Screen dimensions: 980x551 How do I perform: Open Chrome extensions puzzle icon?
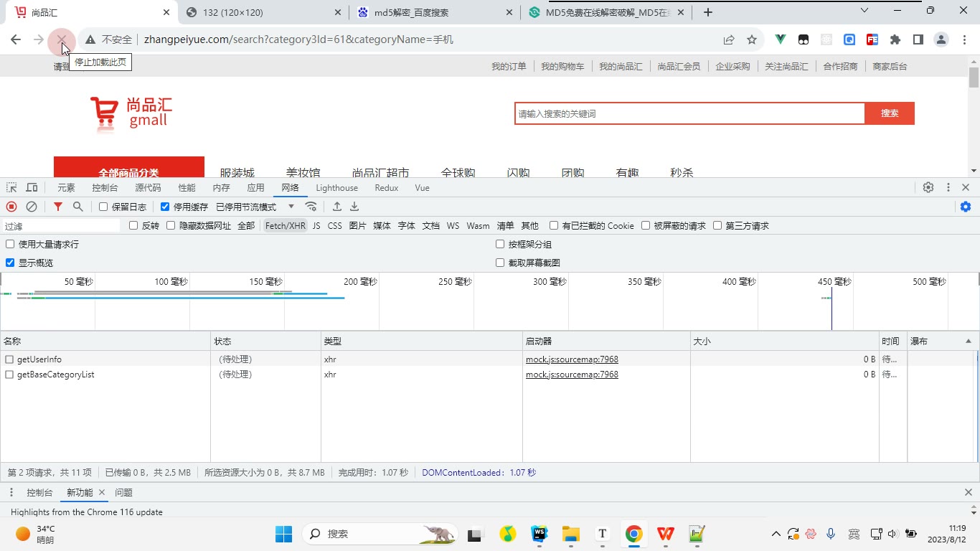pyautogui.click(x=895, y=40)
